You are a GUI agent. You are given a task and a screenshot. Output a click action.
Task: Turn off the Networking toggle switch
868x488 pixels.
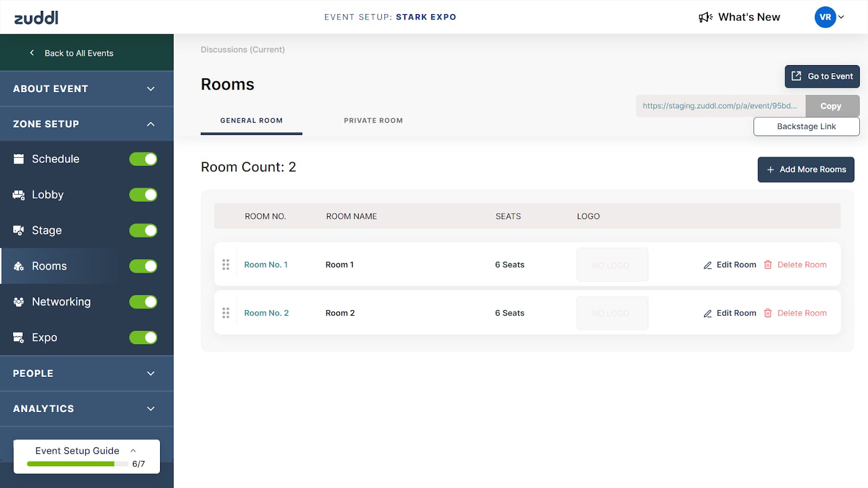pos(143,302)
